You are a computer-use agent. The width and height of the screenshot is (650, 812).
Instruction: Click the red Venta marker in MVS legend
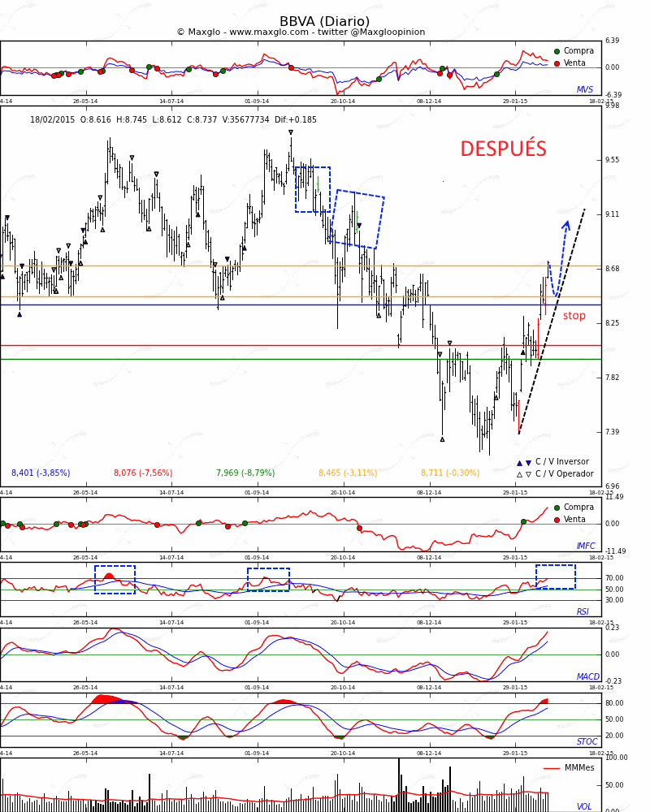[x=557, y=63]
